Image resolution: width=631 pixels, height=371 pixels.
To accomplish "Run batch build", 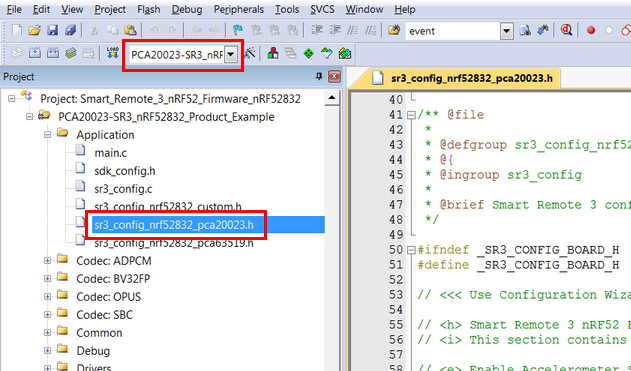I will [71, 53].
